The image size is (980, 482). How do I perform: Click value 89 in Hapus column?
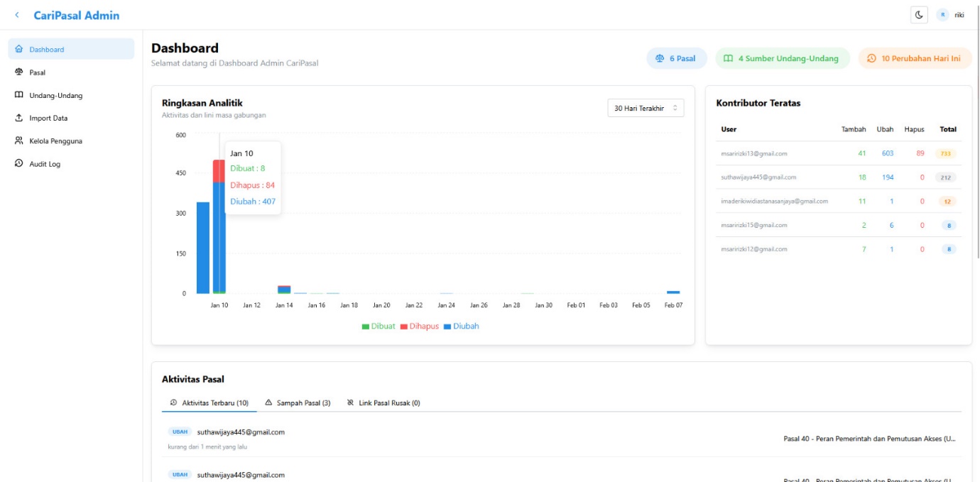(x=920, y=153)
